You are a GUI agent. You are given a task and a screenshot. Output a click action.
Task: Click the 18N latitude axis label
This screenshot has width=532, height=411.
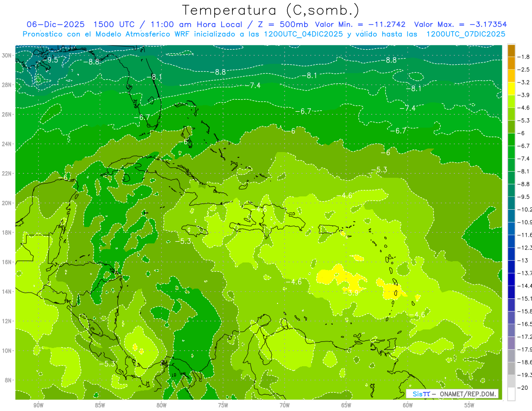pos(7,232)
